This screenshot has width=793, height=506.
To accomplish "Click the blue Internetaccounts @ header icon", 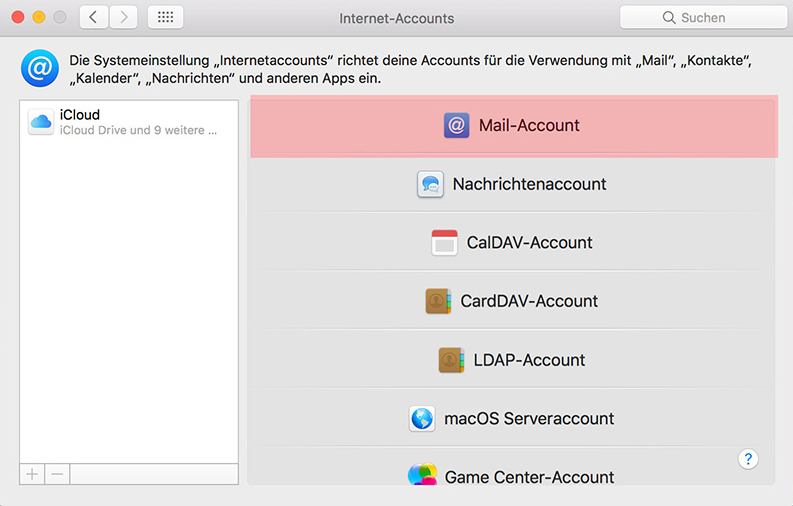I will tap(39, 68).
